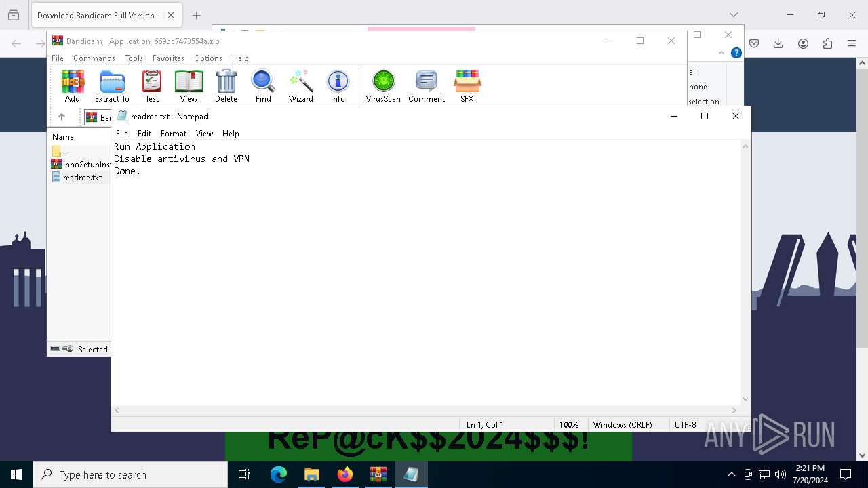Click the 'Done.' line in Notepad
868x488 pixels.
coord(127,171)
